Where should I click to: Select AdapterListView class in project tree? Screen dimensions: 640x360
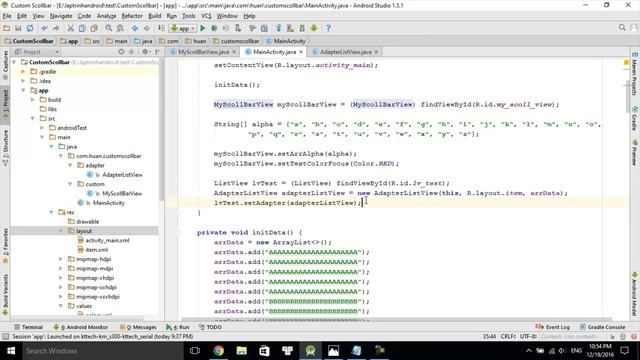pyautogui.click(x=122, y=175)
